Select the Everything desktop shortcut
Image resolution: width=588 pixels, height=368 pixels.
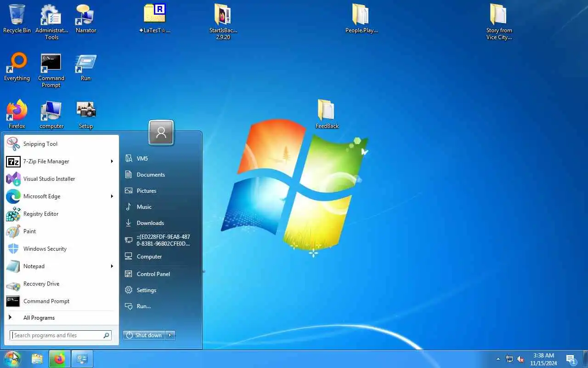pyautogui.click(x=17, y=67)
